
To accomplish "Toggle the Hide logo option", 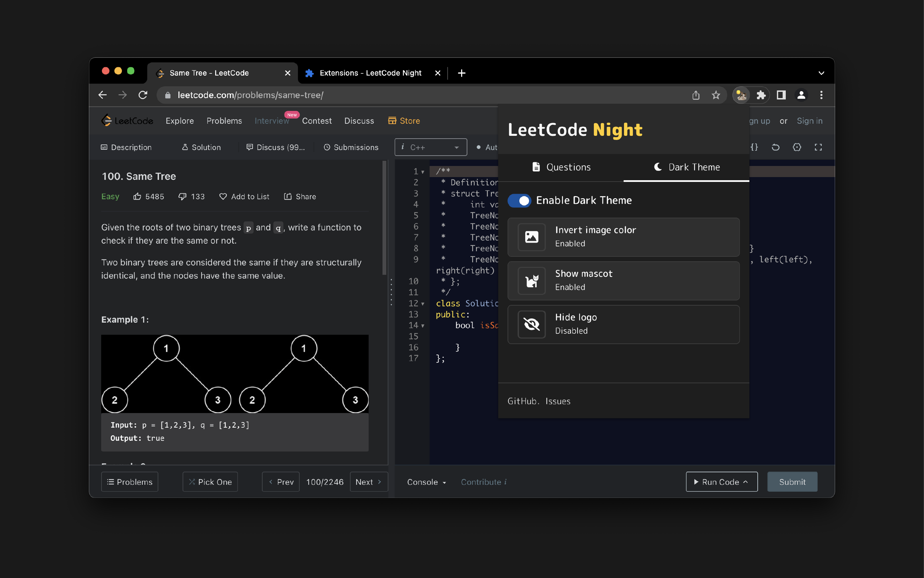I will (x=623, y=324).
